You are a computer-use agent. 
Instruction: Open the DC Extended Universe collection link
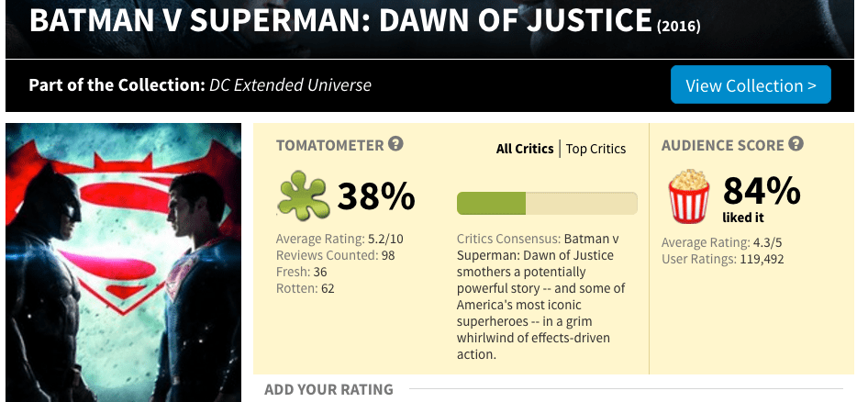(290, 85)
